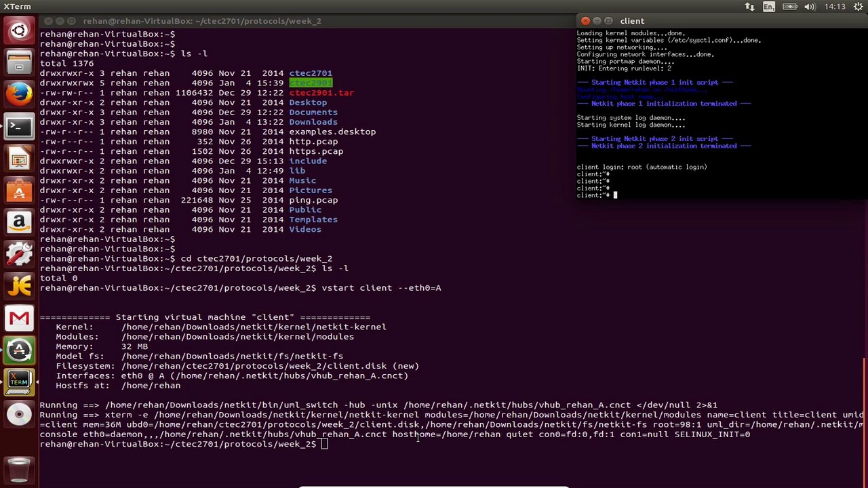Open Software Updater from launcher
Screen dimensions: 868x488
[19, 350]
